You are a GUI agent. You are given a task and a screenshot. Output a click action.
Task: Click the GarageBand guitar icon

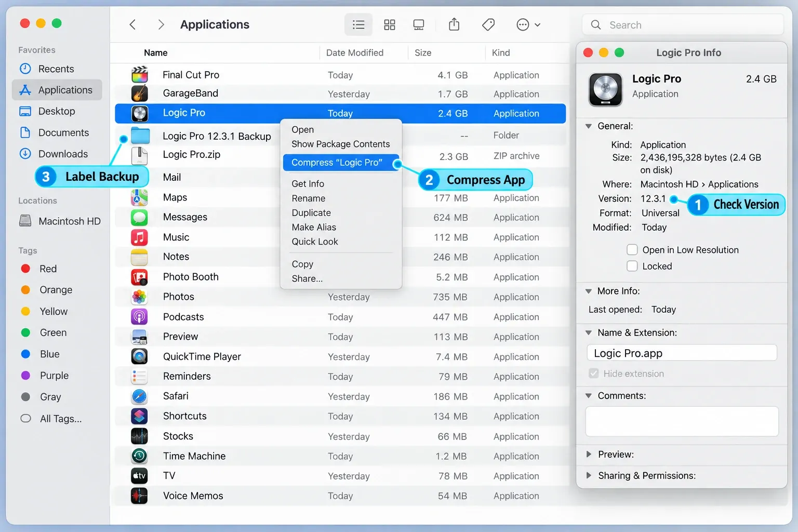[139, 94]
